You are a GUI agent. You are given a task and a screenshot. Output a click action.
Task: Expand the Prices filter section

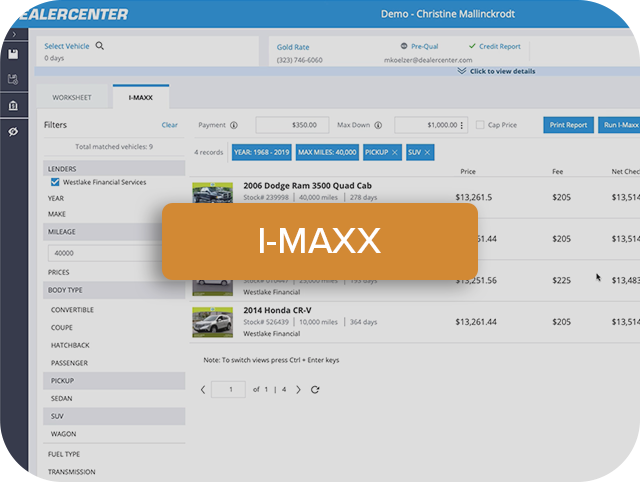[x=58, y=272]
